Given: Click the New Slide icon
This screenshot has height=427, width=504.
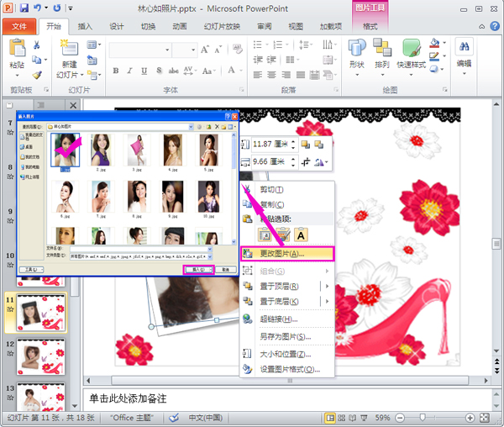Looking at the screenshot, I should [69, 48].
